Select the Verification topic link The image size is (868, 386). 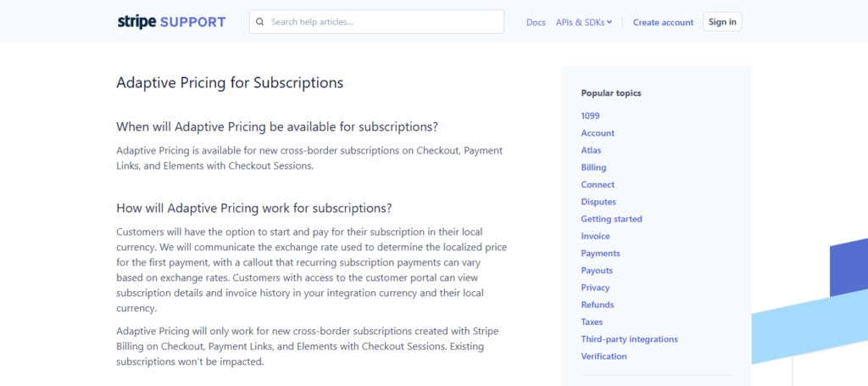point(604,356)
